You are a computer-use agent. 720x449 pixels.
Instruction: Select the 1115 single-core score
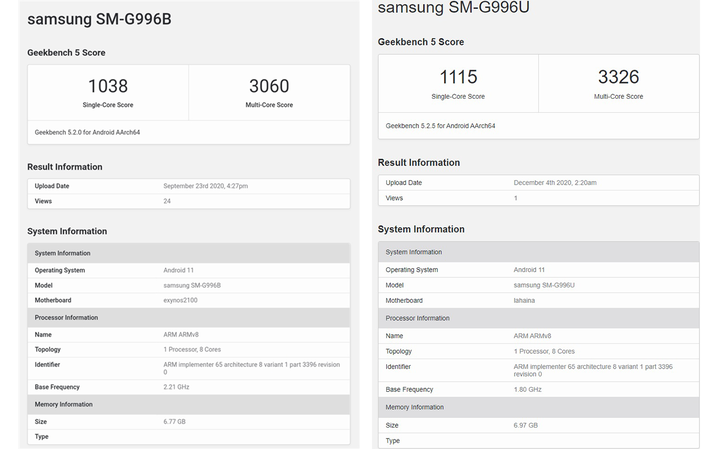(x=458, y=77)
